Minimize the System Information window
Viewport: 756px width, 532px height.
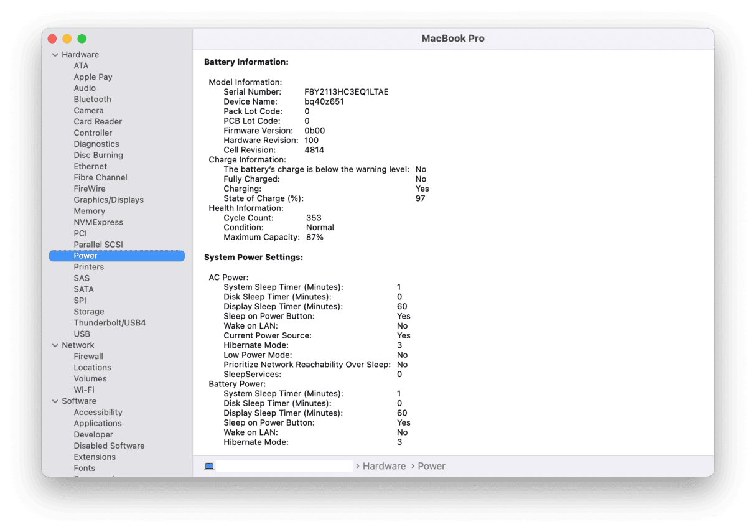(x=67, y=39)
